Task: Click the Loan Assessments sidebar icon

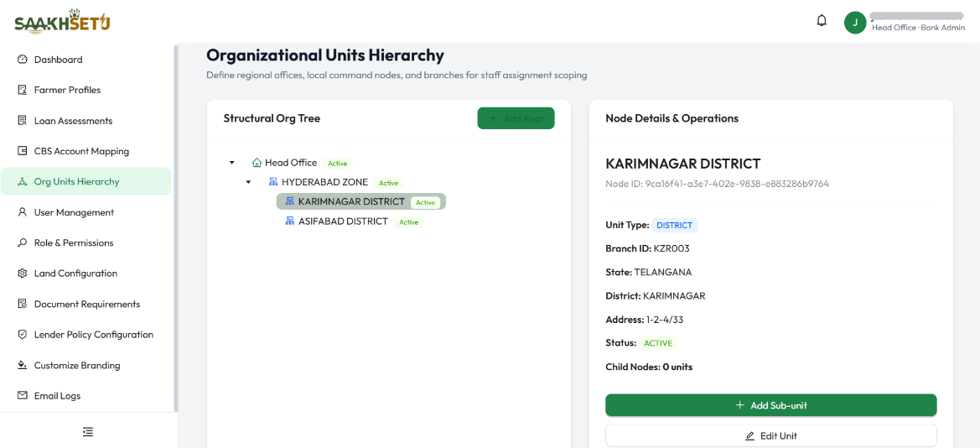Action: 23,121
